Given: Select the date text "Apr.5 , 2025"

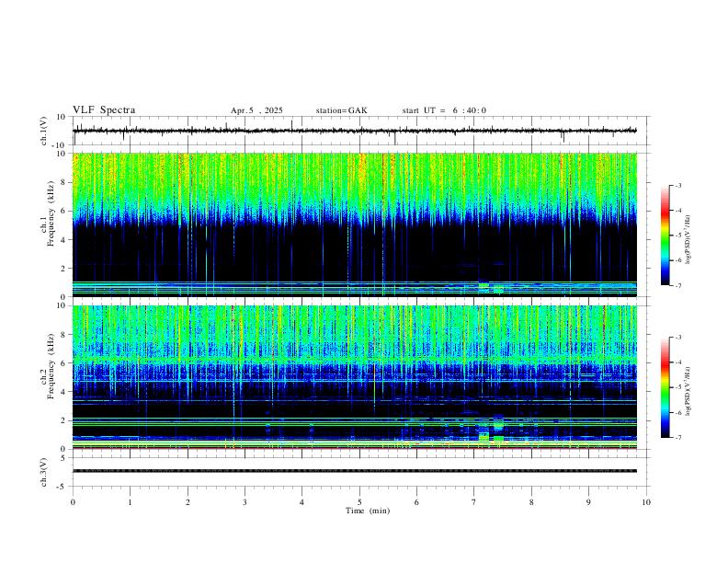Looking at the screenshot, I should click(x=256, y=110).
